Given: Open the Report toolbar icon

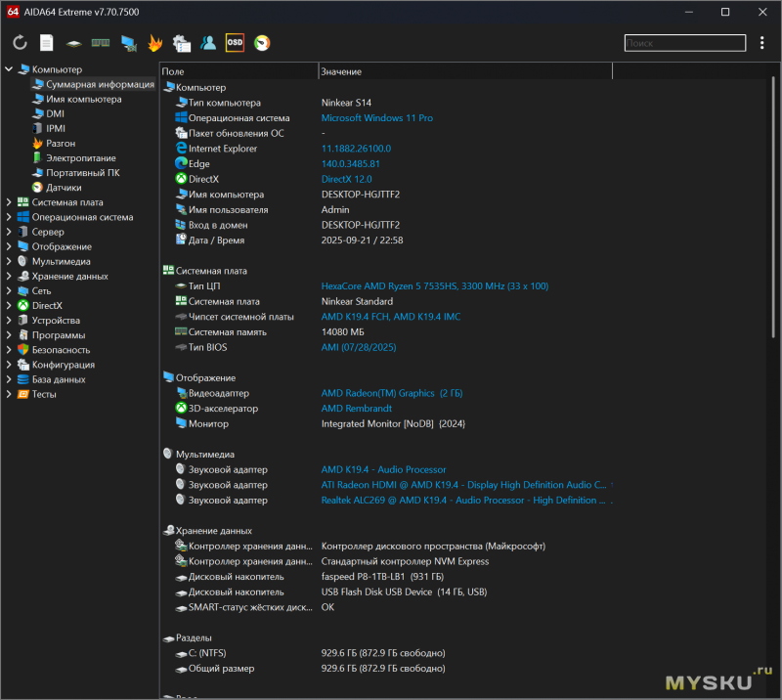Looking at the screenshot, I should click(46, 43).
